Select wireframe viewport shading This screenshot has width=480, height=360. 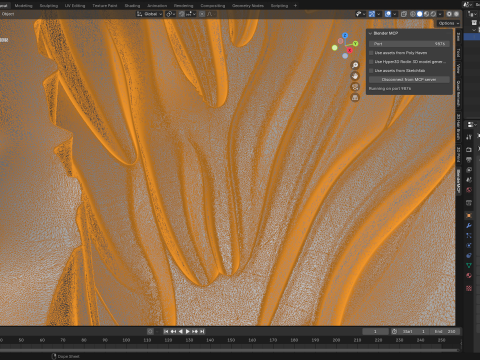tap(413, 14)
